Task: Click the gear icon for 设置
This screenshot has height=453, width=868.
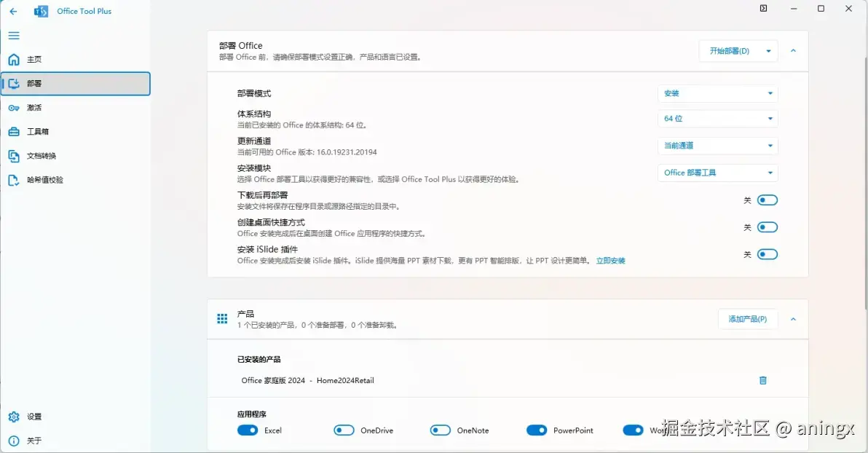Action: (x=14, y=417)
